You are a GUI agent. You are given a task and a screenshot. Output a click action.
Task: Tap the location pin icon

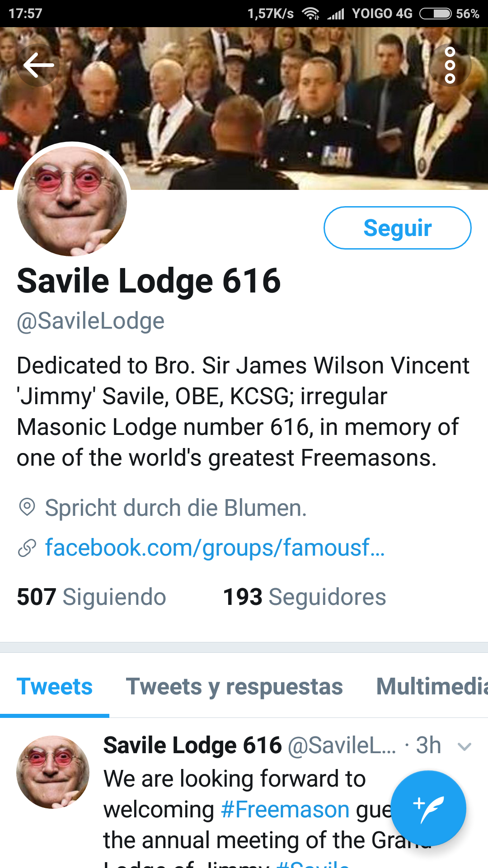[27, 507]
